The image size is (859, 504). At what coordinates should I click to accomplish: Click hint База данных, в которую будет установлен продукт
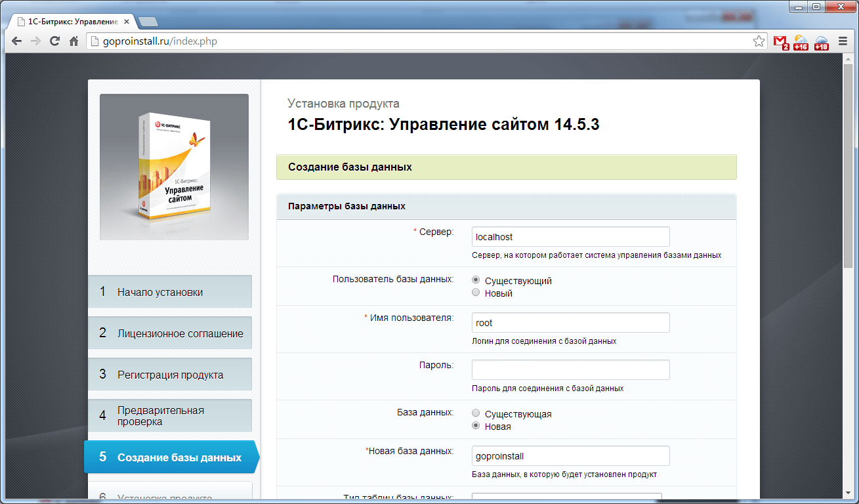coord(564,474)
